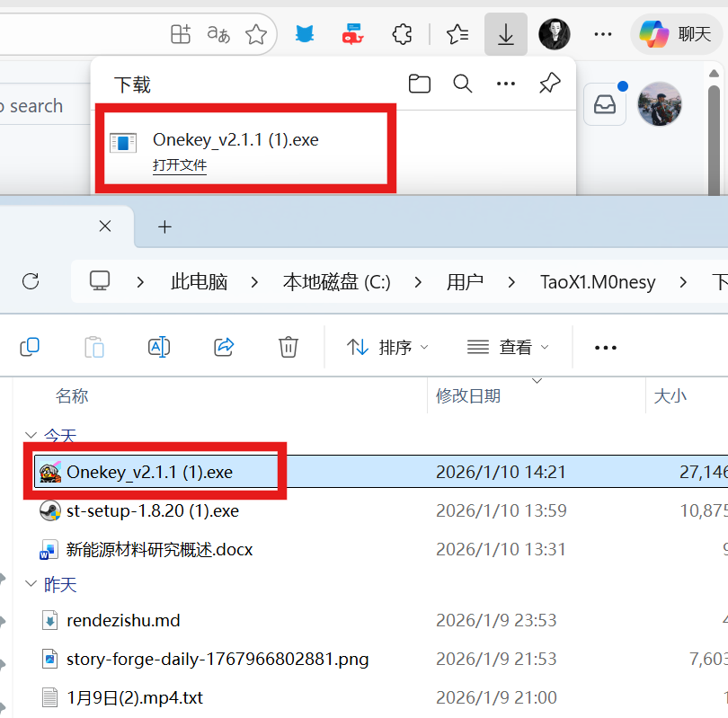Click the favorites star list icon

457,35
